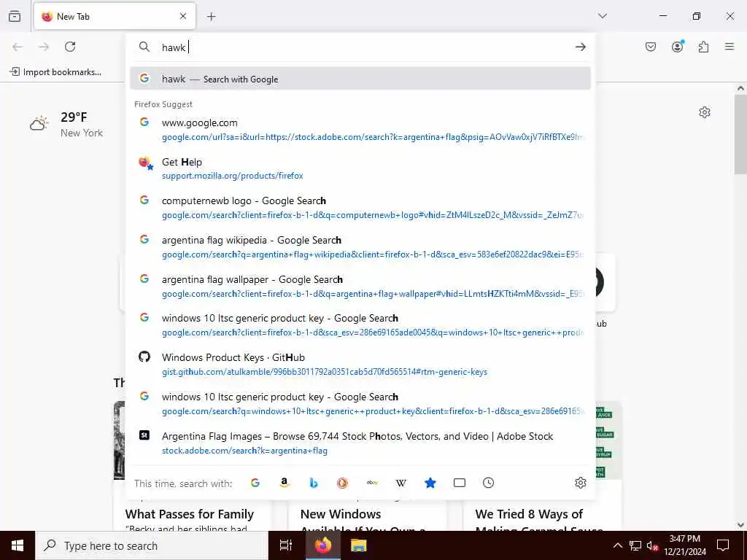Open the Windows Start menu
The image size is (747, 560).
(x=18, y=545)
